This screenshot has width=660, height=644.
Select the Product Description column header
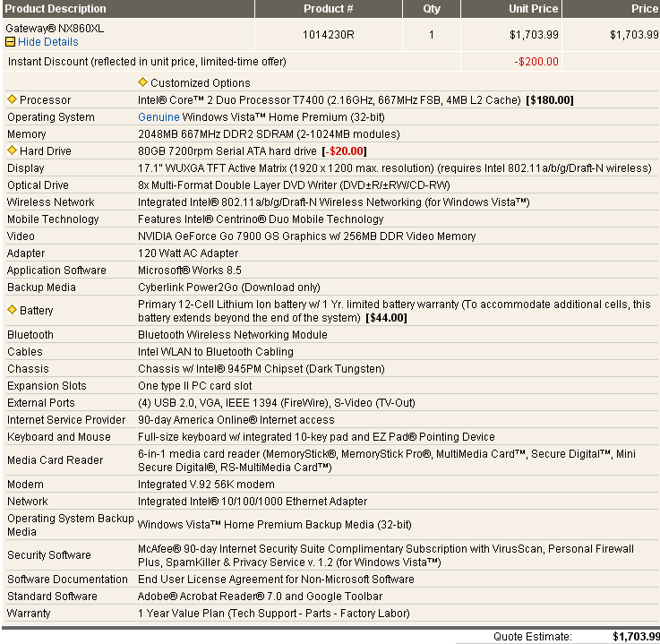click(128, 8)
